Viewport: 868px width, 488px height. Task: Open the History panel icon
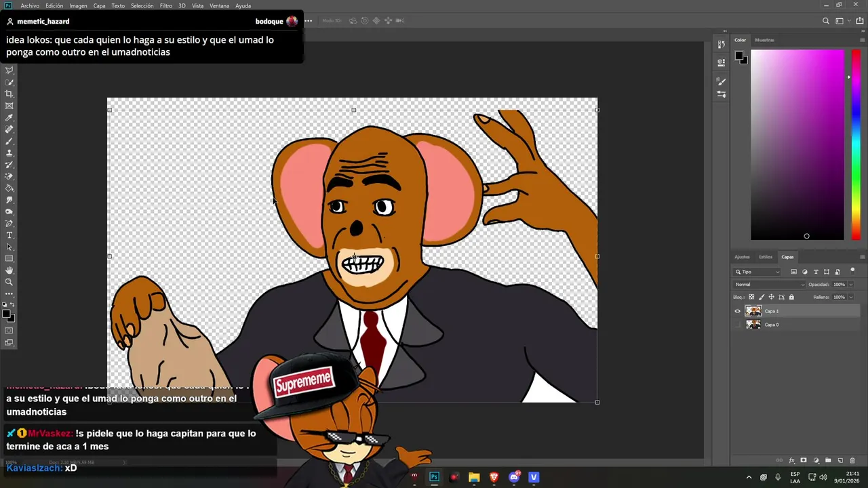pyautogui.click(x=721, y=45)
